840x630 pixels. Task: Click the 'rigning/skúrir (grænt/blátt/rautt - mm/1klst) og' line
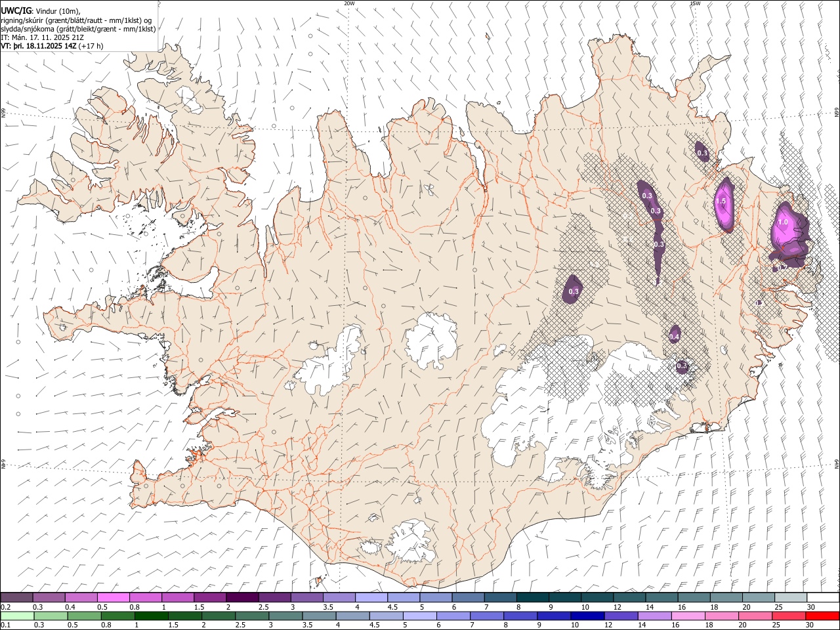[x=76, y=20]
